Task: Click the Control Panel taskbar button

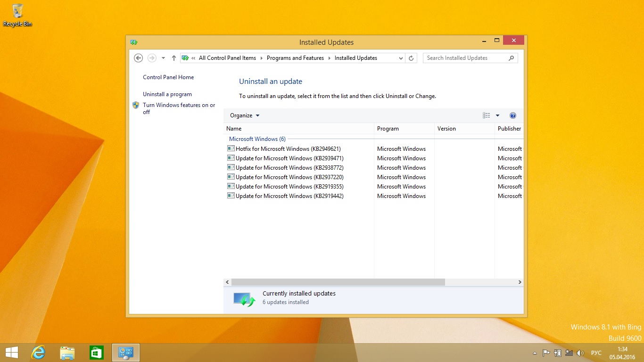Action: tap(126, 353)
